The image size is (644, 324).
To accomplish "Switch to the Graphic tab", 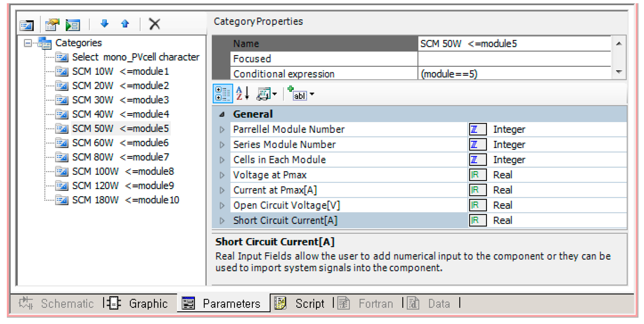I will [x=148, y=304].
